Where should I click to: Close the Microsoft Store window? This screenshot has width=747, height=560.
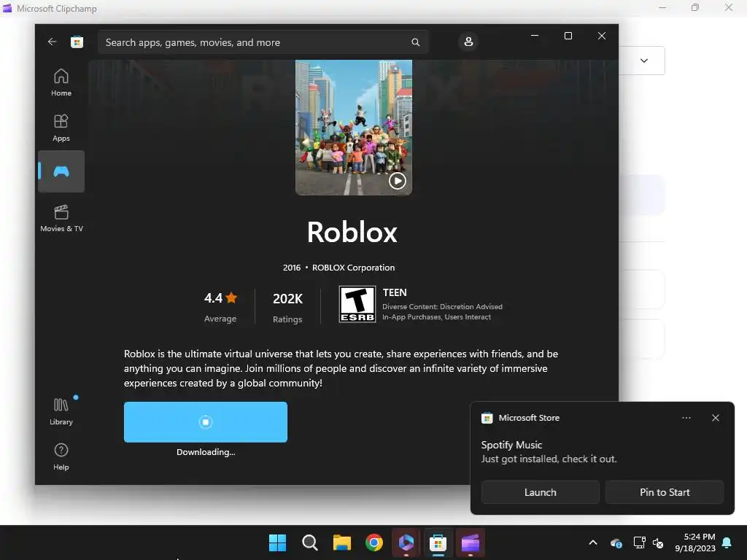602,36
